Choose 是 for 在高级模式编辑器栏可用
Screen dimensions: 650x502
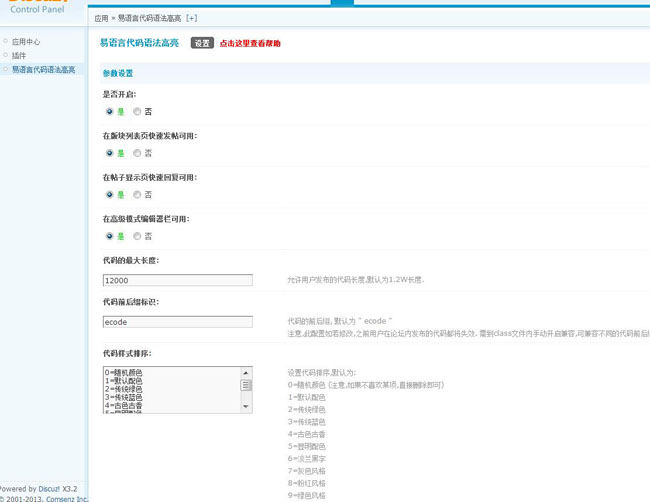(x=110, y=236)
